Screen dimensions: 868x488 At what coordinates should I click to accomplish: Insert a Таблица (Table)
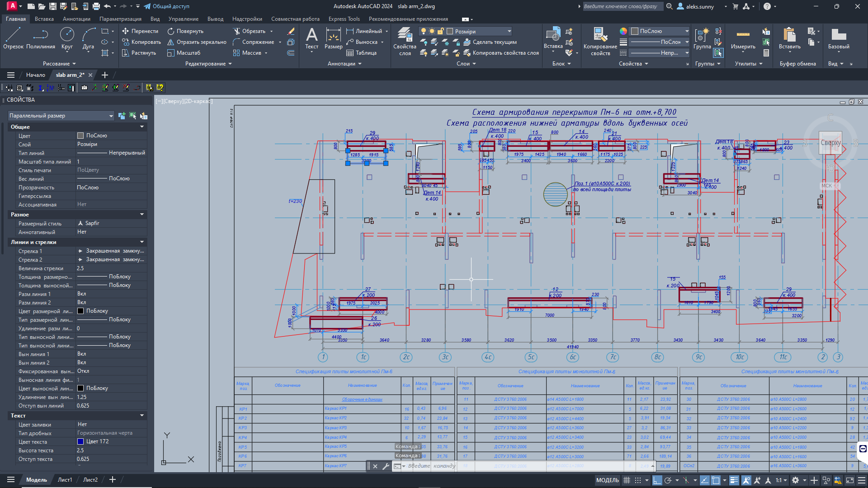362,53
